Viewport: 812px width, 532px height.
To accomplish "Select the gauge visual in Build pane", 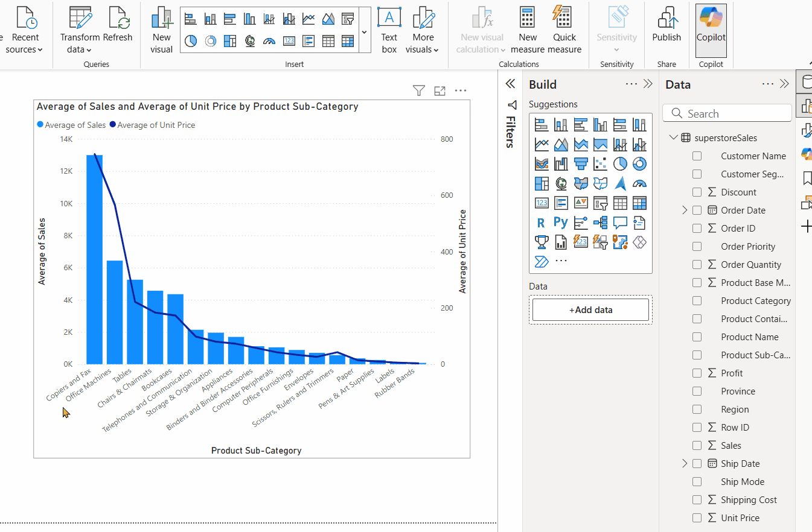I will tap(640, 183).
